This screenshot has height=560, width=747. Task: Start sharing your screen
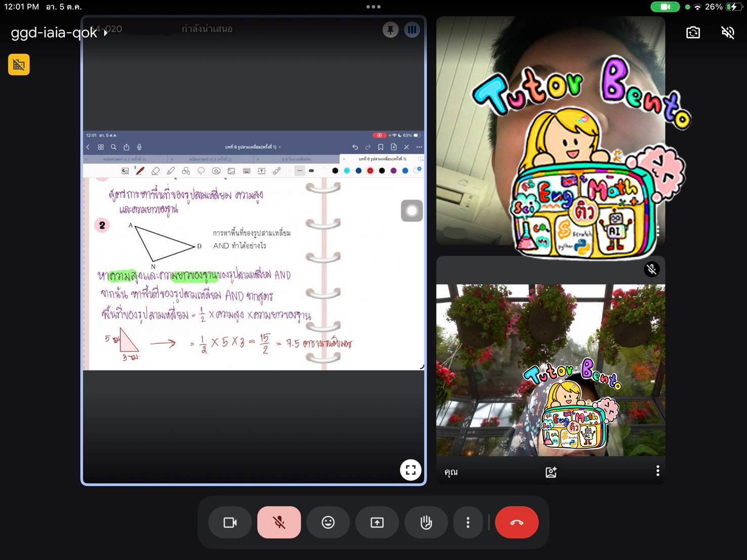tap(377, 523)
